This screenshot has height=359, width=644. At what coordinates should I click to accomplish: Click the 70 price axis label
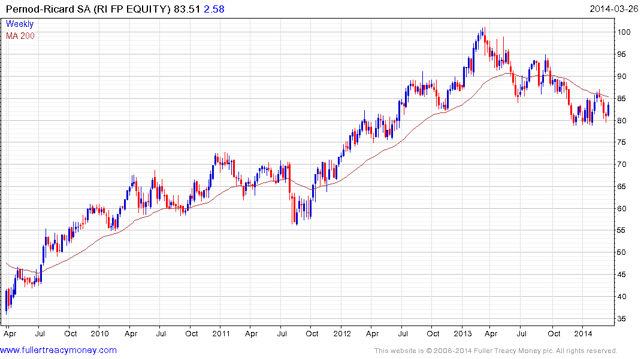coord(622,165)
